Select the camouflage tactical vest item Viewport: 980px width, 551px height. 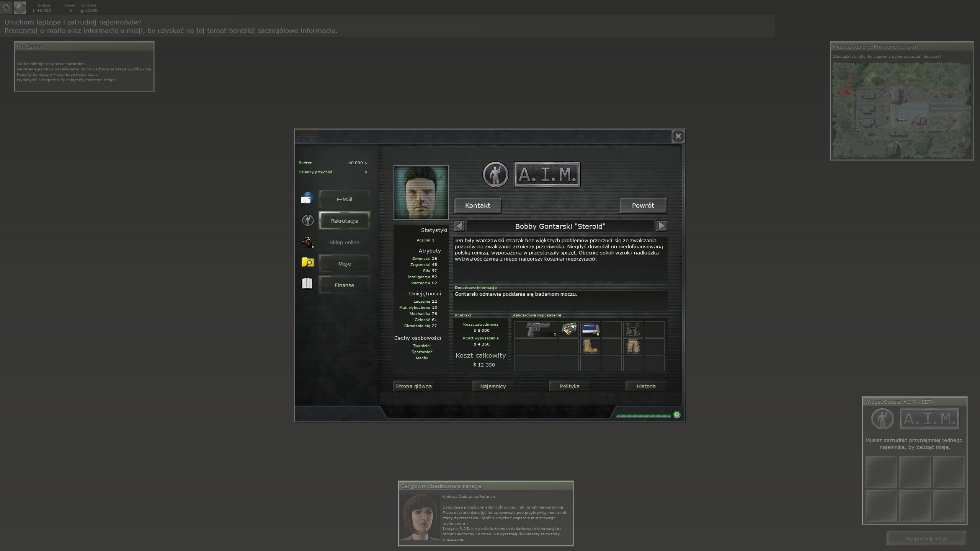(633, 329)
